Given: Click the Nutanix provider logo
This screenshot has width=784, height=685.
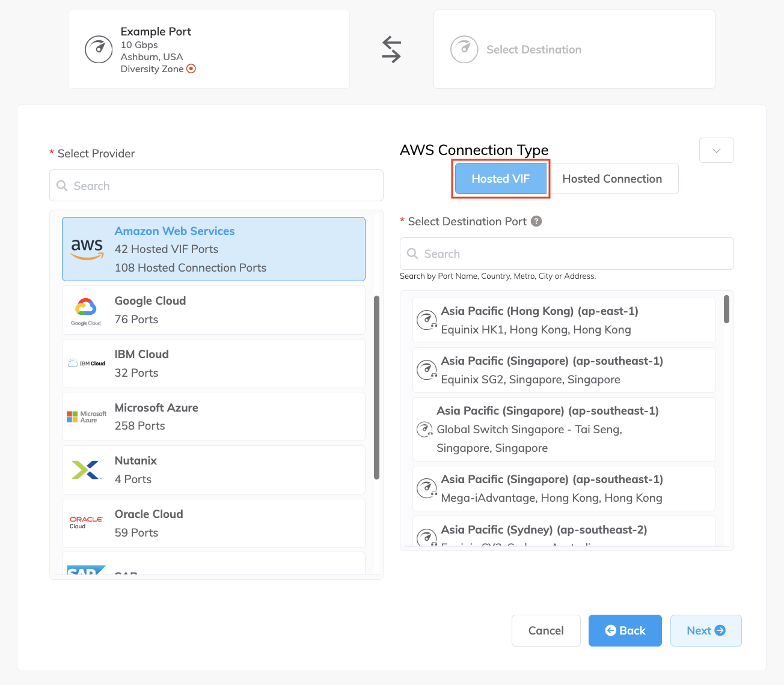Looking at the screenshot, I should [86, 469].
